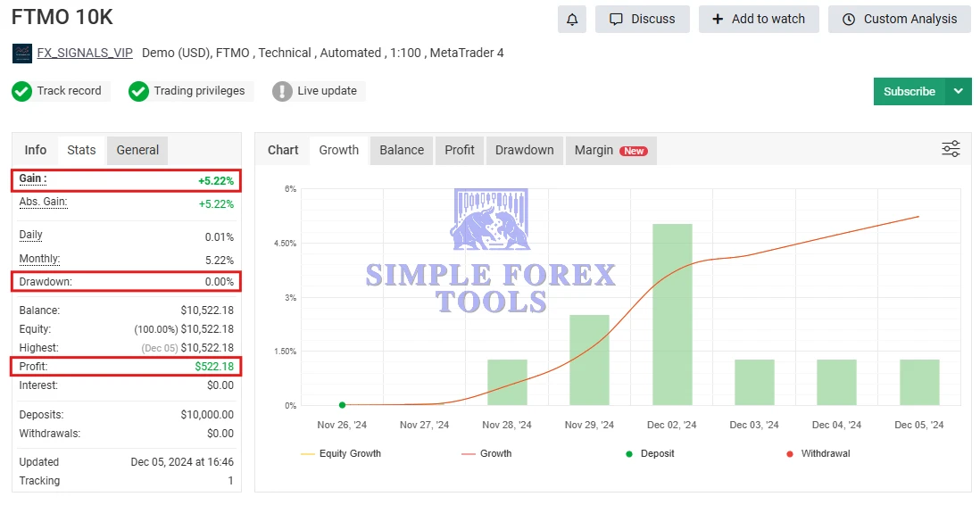Click the Track record green check icon

point(22,91)
